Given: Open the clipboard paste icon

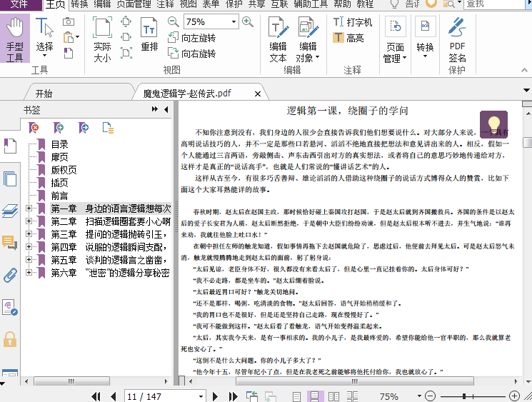Looking at the screenshot, I should tap(69, 37).
